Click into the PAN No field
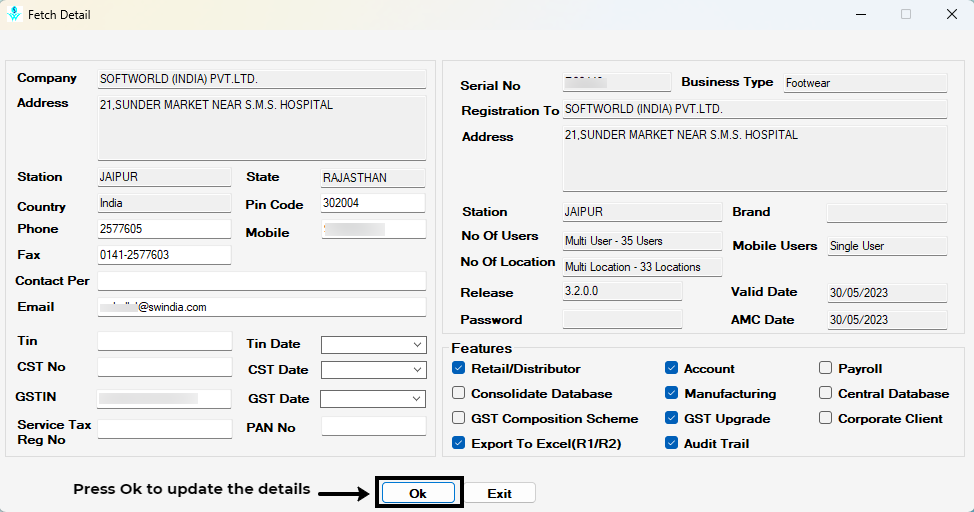This screenshot has width=974, height=512. pos(373,427)
